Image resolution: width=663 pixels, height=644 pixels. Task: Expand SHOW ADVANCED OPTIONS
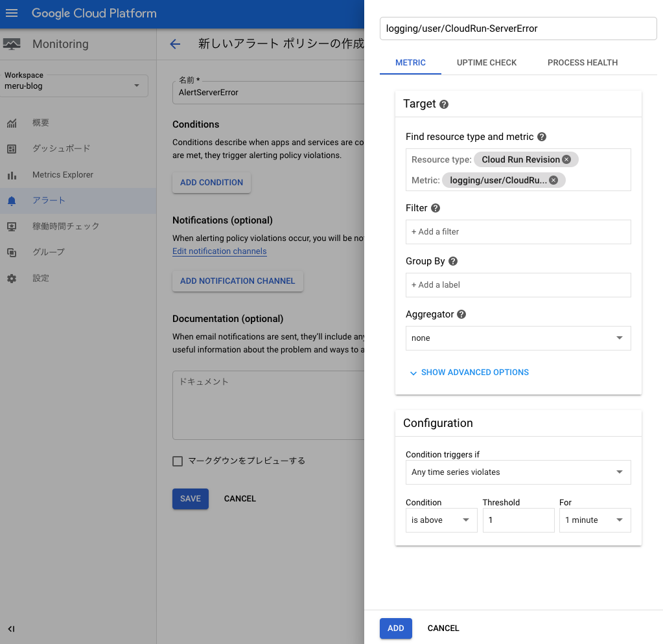(x=469, y=373)
